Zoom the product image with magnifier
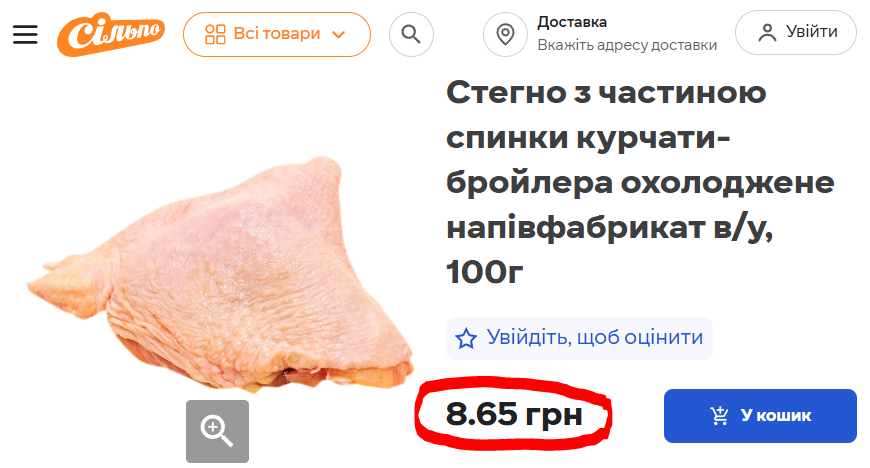The image size is (870, 468). point(218,431)
